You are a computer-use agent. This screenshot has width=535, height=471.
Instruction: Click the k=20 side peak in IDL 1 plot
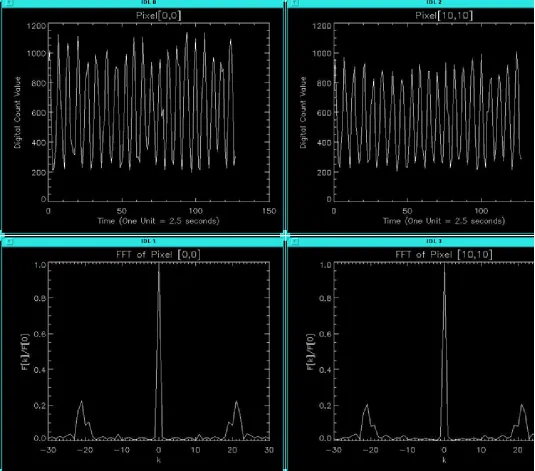pos(235,420)
